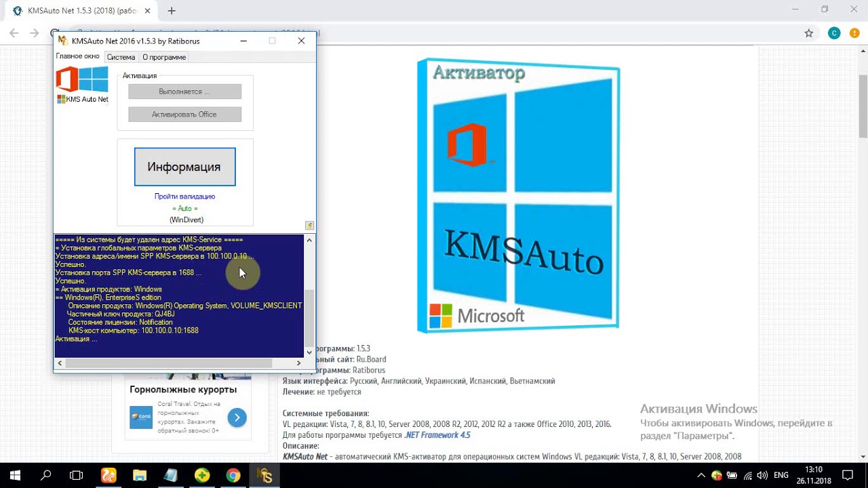Click the battery tray icon
Image resolution: width=868 pixels, height=488 pixels.
pos(732,475)
